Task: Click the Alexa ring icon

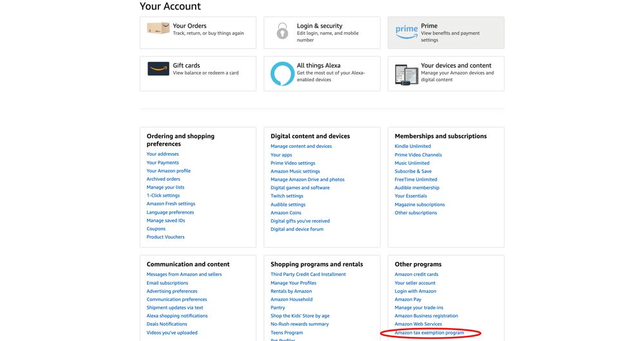Action: tap(282, 74)
